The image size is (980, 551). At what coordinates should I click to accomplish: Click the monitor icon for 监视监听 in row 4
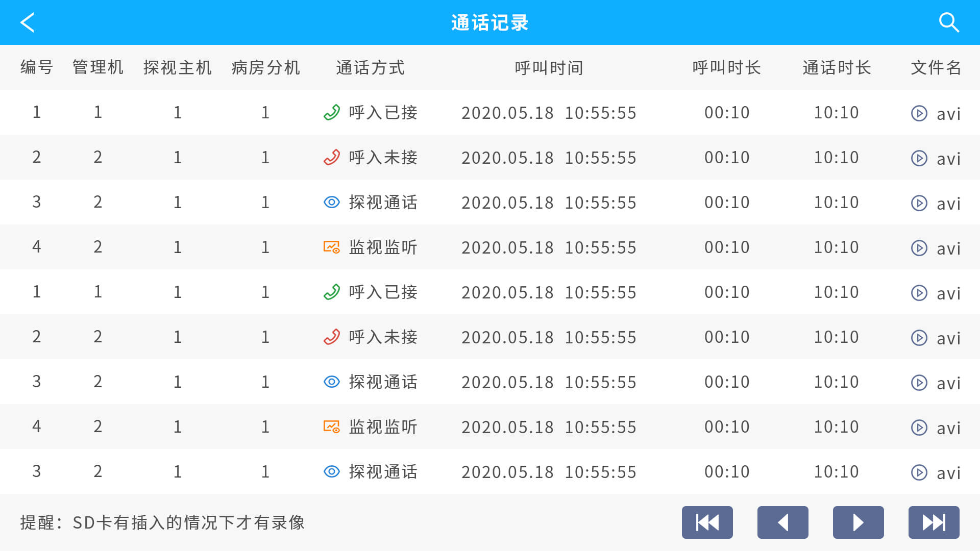[x=332, y=247]
